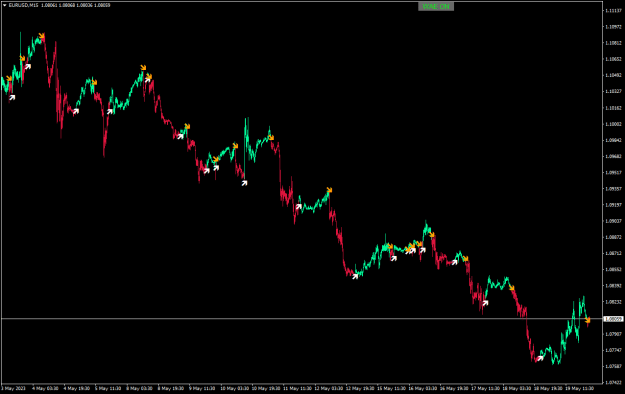Click the 1.07747 price scale label
The height and width of the screenshot is (394, 625).
613,350
